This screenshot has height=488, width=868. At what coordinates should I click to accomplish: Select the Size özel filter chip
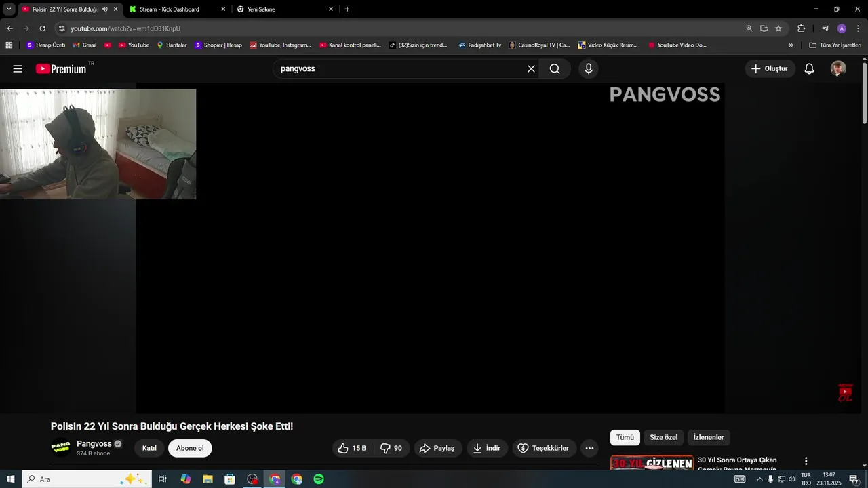pos(663,437)
